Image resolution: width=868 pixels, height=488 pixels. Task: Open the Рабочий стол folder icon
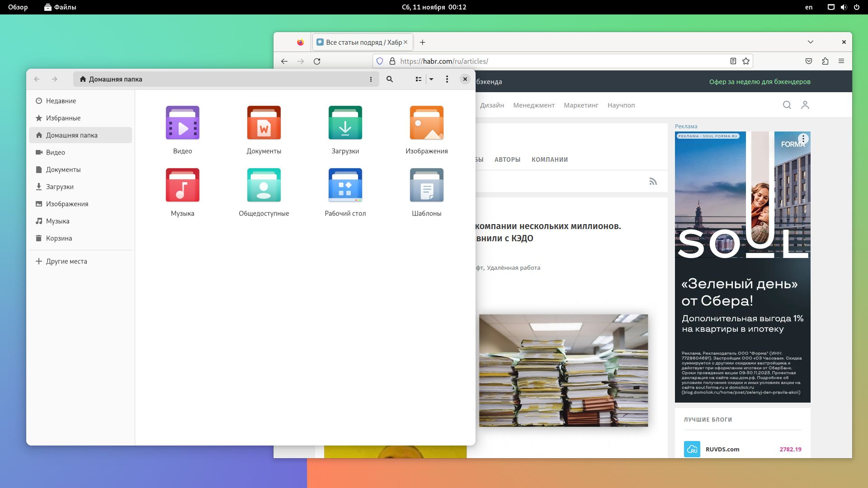pos(345,185)
